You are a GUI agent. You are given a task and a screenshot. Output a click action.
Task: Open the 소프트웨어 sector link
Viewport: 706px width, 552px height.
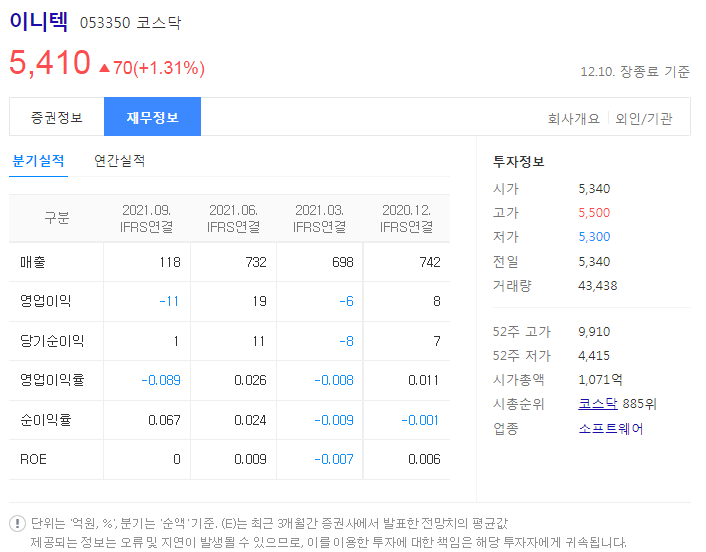[611, 428]
